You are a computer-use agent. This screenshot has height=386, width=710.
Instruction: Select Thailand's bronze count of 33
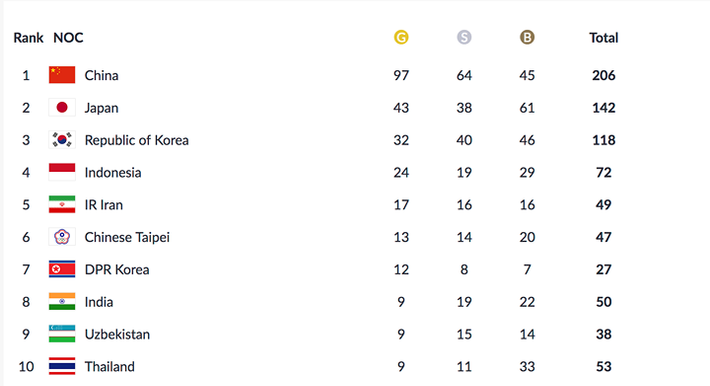tap(527, 367)
